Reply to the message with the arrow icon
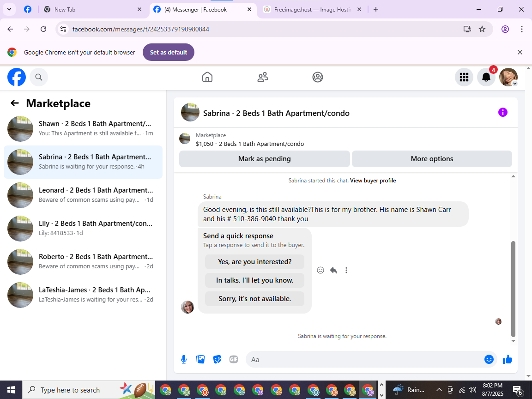This screenshot has height=399, width=532. (333, 270)
